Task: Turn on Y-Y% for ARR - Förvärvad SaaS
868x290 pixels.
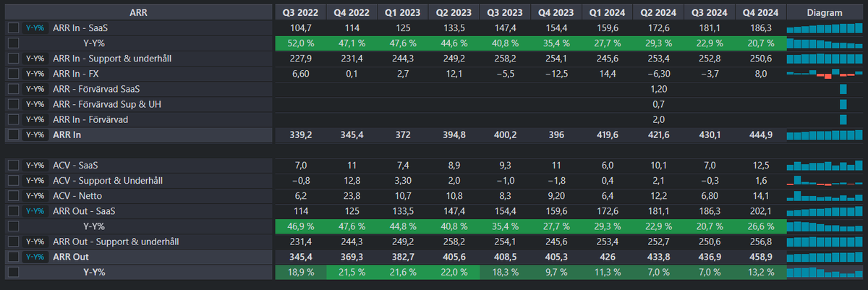Action: [x=35, y=88]
